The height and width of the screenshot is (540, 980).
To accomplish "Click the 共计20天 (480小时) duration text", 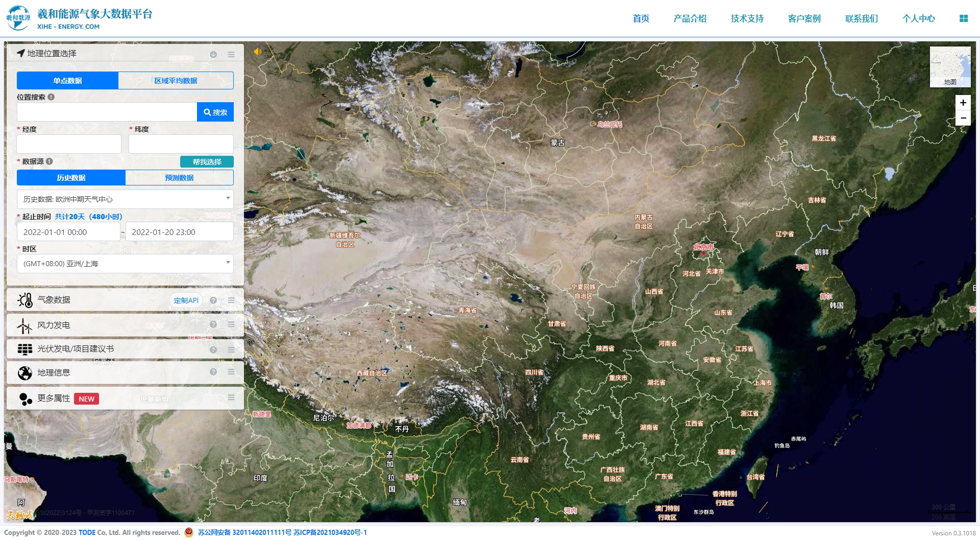I will click(88, 217).
